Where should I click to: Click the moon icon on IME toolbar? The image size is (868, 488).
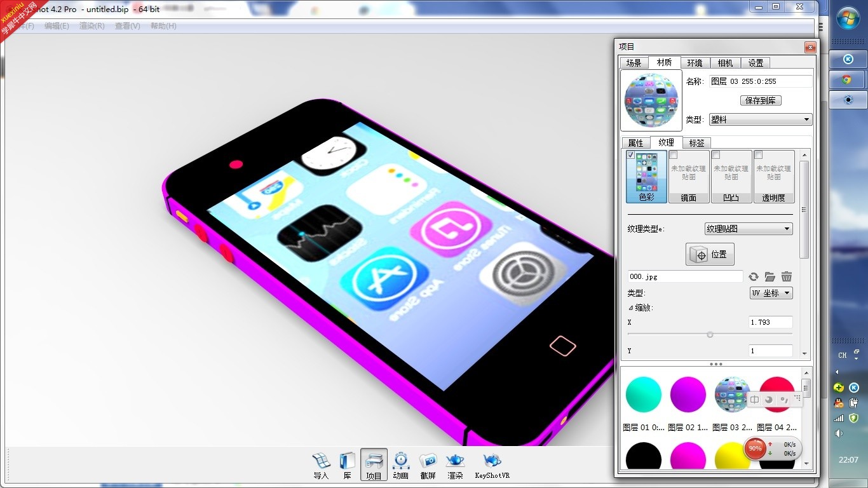(x=769, y=400)
